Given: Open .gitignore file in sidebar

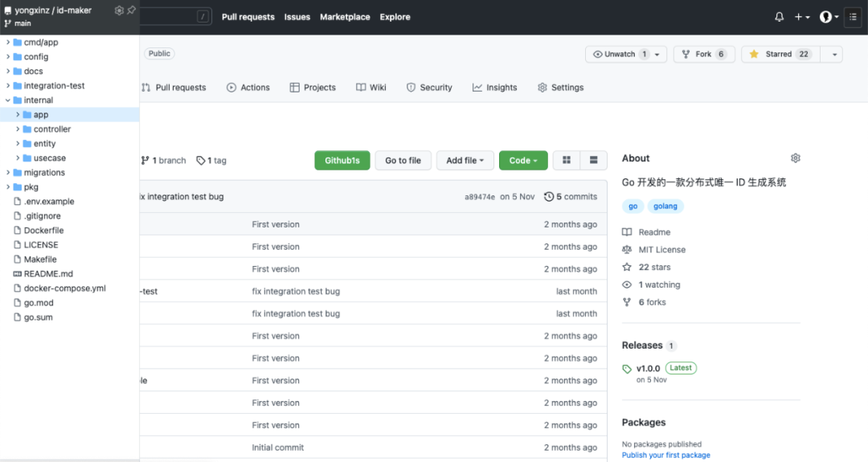Looking at the screenshot, I should [42, 216].
